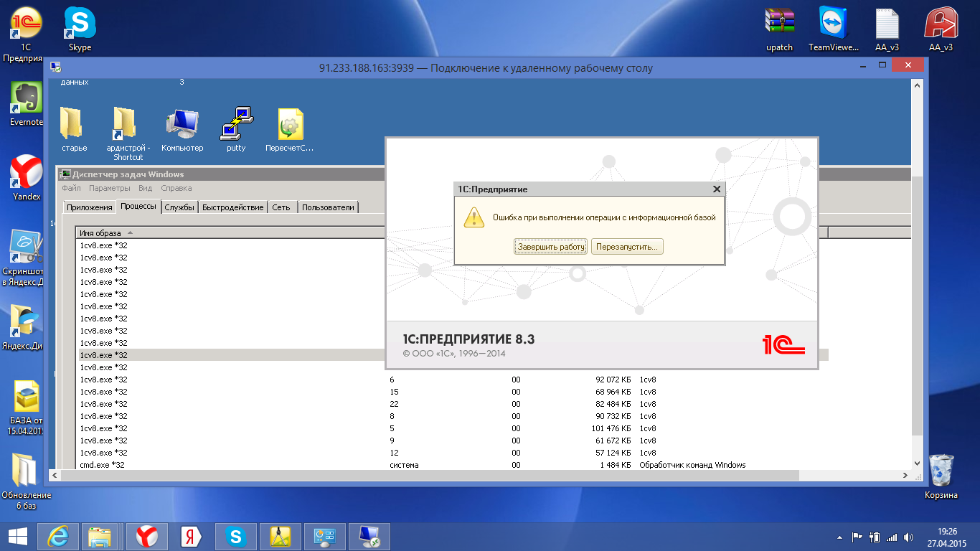The image size is (980, 551).
Task: Select the Быстродействие tab
Action: (232, 207)
